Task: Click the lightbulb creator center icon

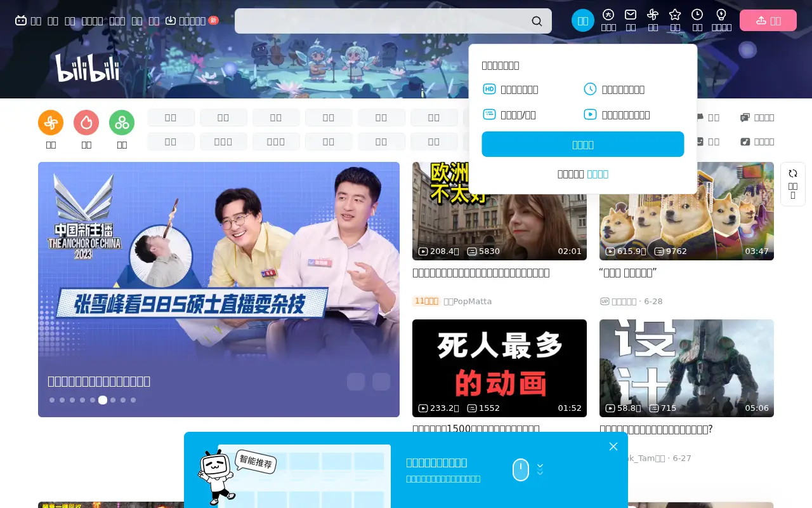Action: (721, 15)
